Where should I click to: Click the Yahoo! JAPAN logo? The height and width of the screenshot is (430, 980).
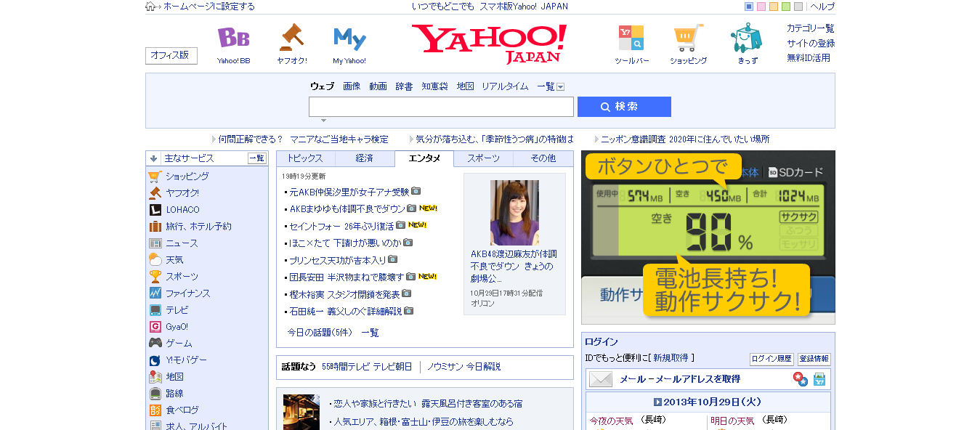point(489,44)
